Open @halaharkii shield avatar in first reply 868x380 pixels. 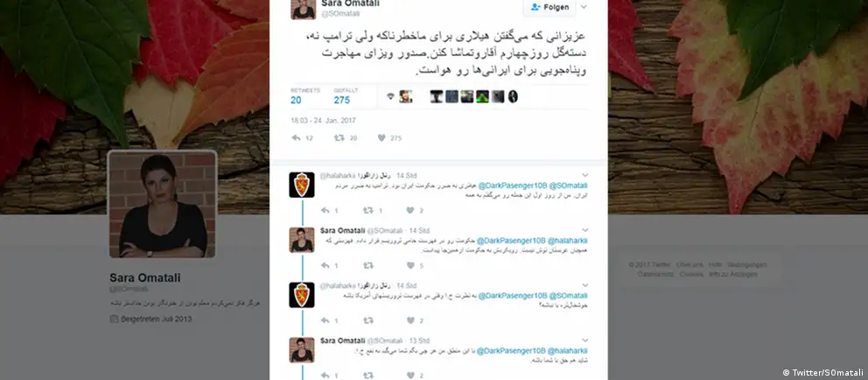pos(302,185)
